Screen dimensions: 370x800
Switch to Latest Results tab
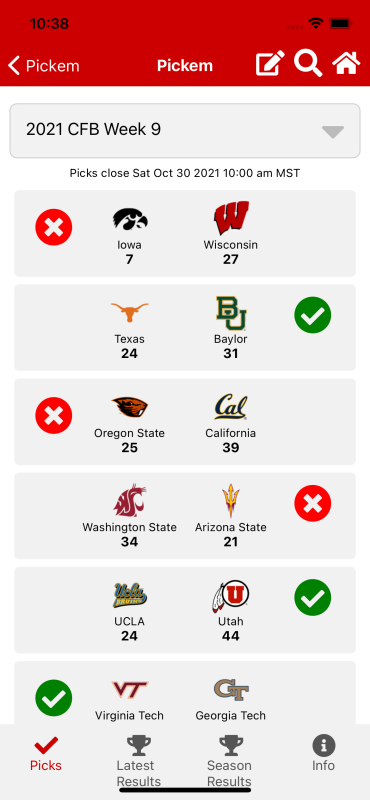click(138, 760)
